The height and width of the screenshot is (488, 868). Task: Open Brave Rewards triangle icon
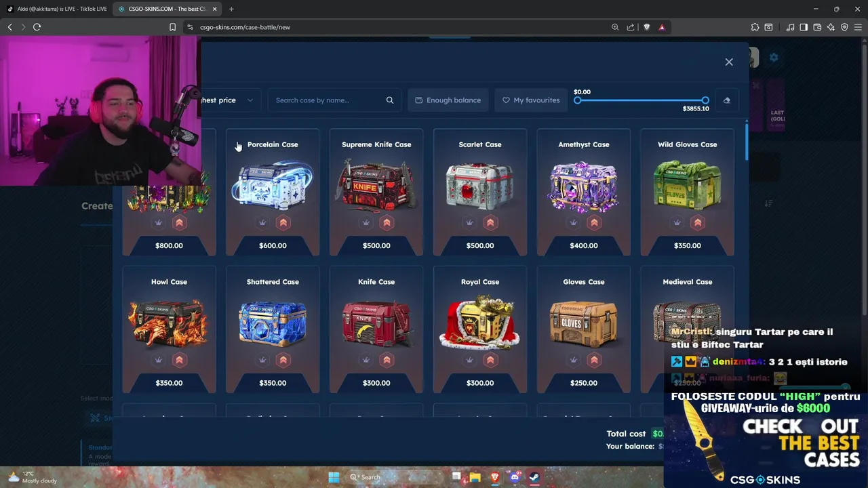click(x=662, y=27)
